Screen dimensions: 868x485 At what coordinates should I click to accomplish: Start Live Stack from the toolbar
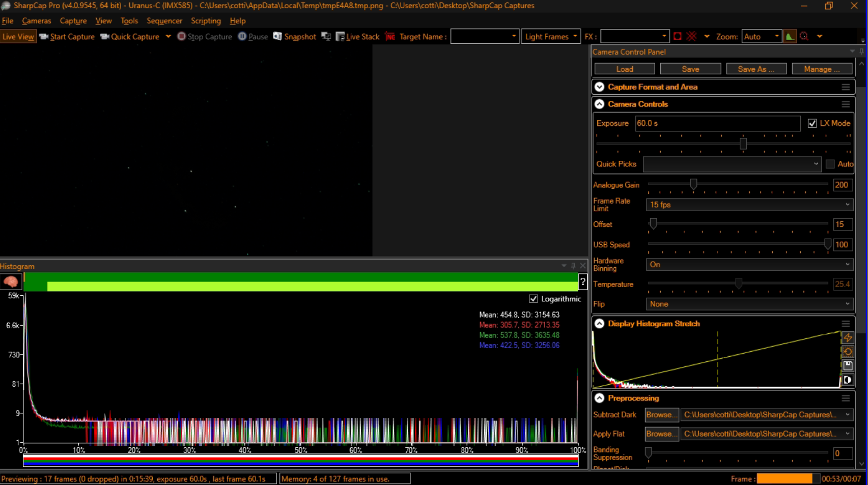point(357,37)
